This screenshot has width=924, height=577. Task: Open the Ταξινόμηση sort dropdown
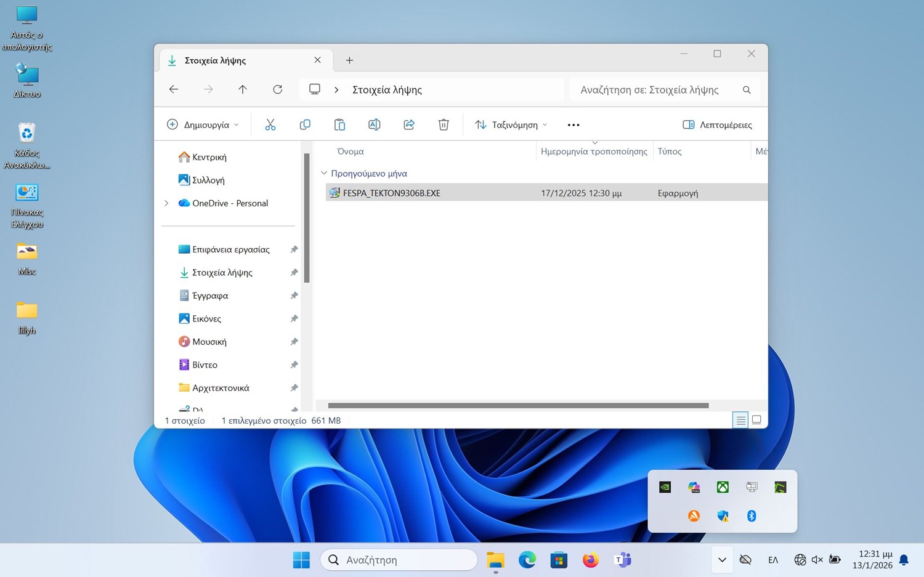pyautogui.click(x=511, y=125)
